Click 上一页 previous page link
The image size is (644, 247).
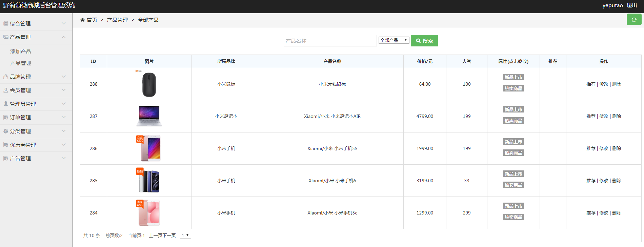coord(156,235)
